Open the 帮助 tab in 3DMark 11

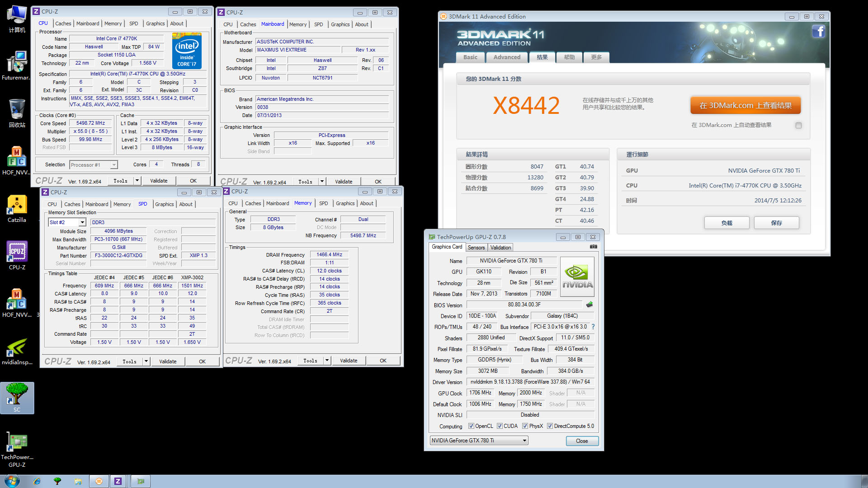569,57
